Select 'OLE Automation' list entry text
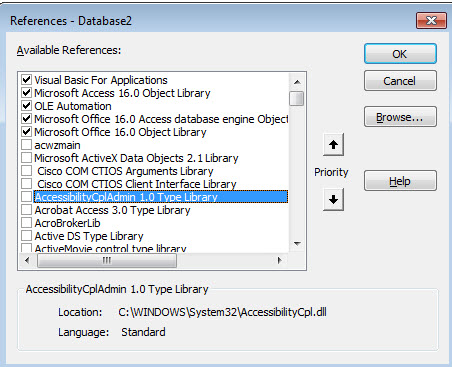The height and width of the screenshot is (367, 452). coord(73,106)
